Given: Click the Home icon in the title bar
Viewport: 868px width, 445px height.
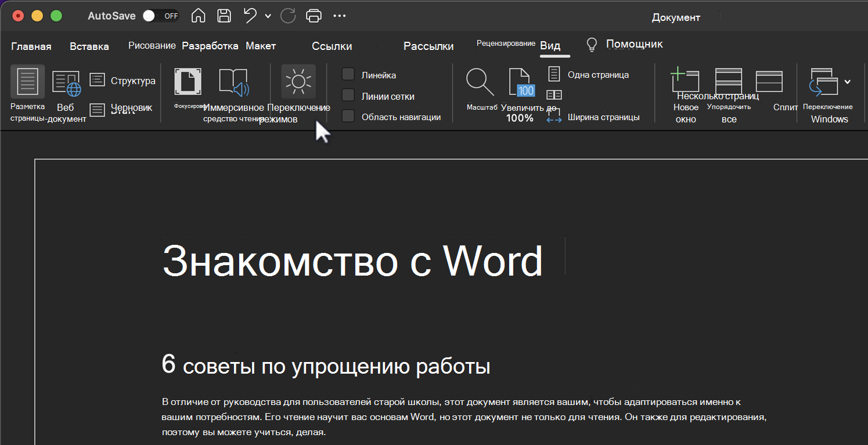Looking at the screenshot, I should [x=198, y=16].
